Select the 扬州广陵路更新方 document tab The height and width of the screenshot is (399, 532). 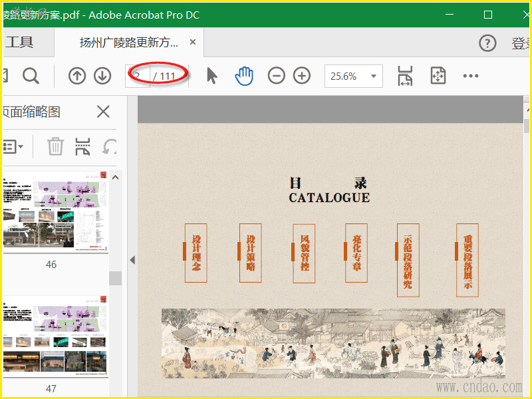129,43
